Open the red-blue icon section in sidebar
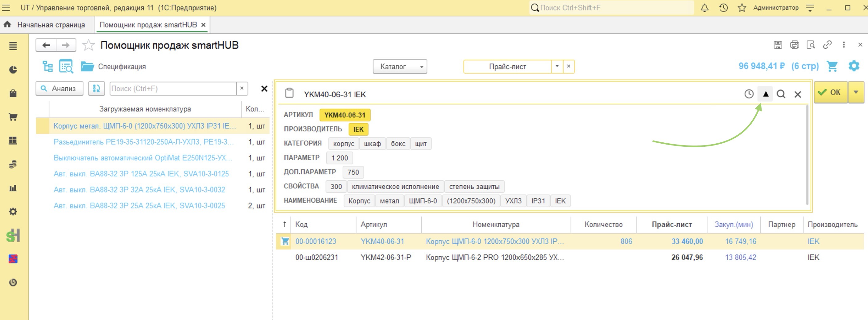 point(13,259)
